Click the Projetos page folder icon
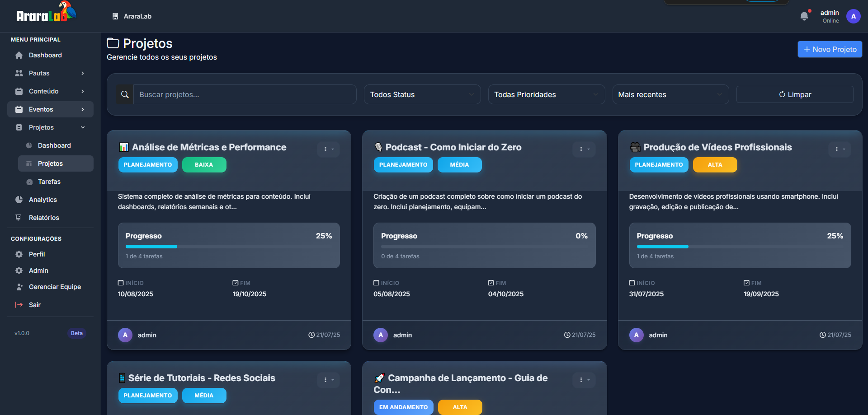This screenshot has height=415, width=868. click(x=113, y=43)
